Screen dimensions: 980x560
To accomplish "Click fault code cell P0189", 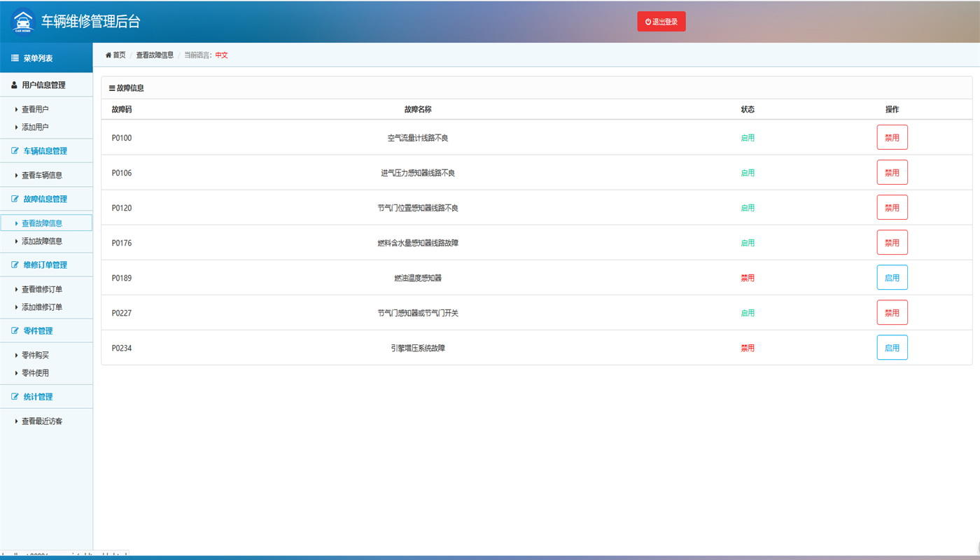I will click(122, 278).
